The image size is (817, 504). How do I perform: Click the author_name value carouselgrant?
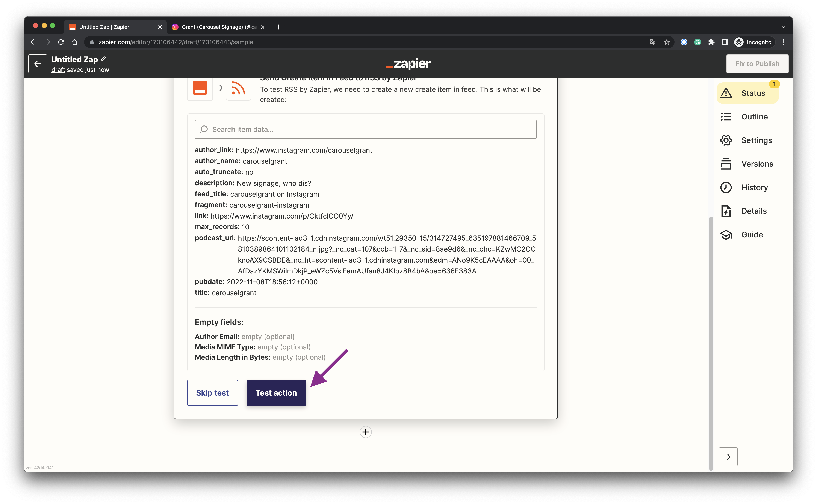pyautogui.click(x=265, y=161)
